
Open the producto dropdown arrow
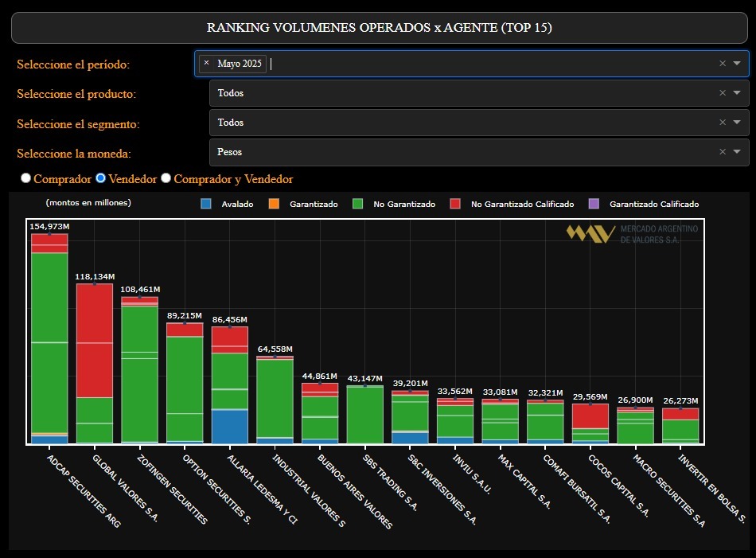[737, 92]
